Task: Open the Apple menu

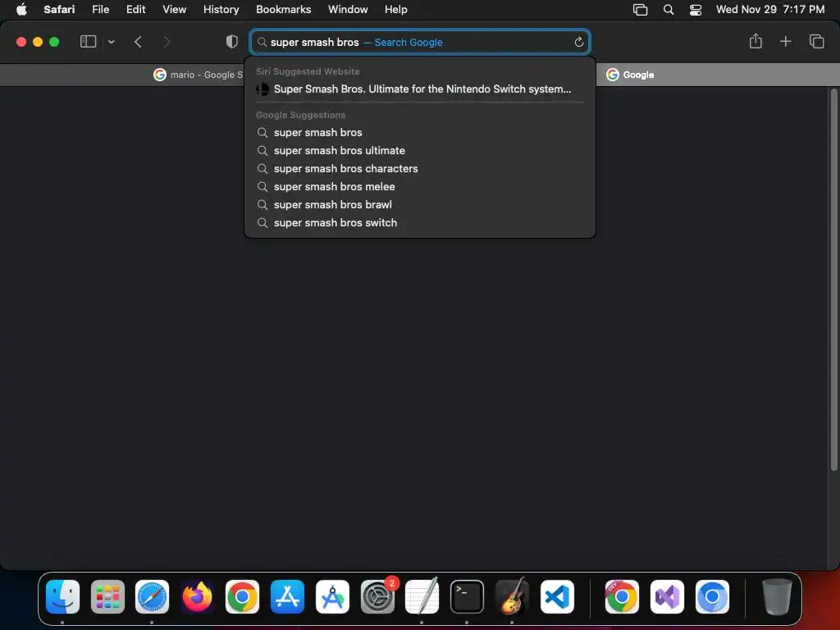Action: point(21,9)
